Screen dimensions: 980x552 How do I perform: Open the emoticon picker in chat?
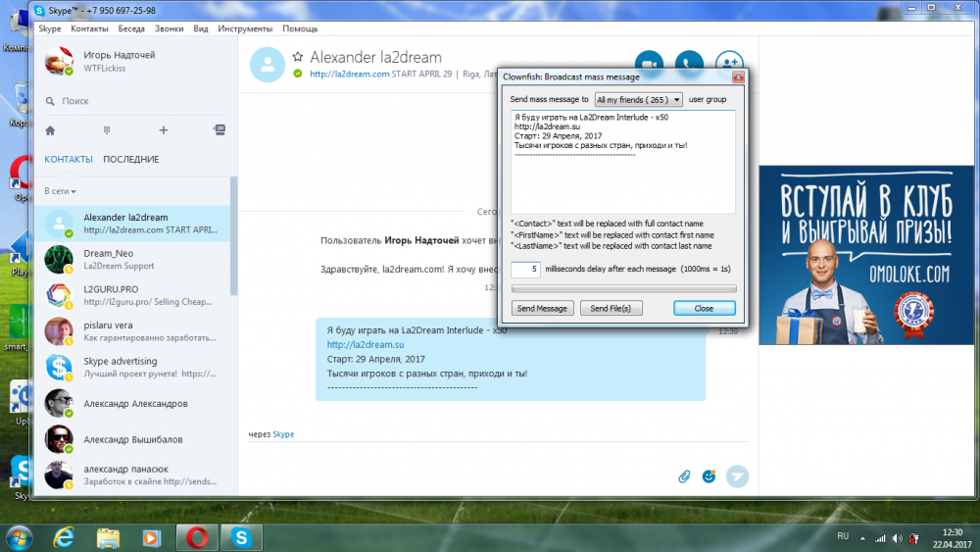pyautogui.click(x=710, y=477)
